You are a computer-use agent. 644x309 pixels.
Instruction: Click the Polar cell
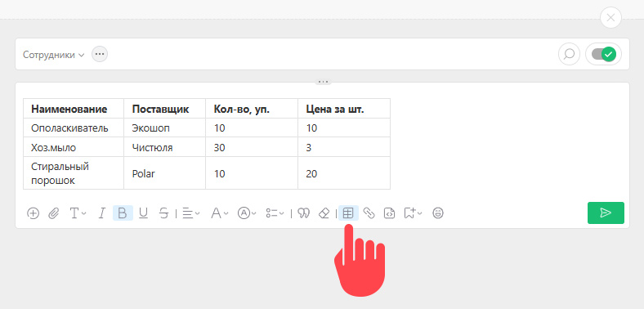165,173
